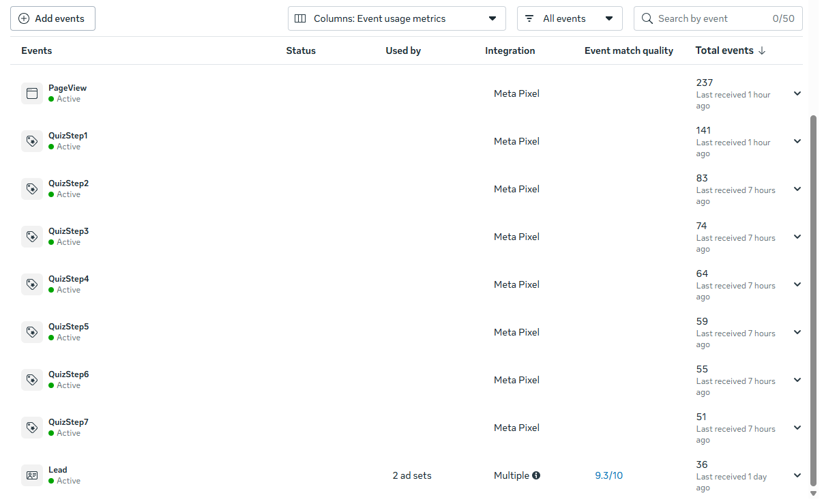Image resolution: width=824 pixels, height=504 pixels.
Task: Expand the PageView row details
Action: click(x=797, y=93)
